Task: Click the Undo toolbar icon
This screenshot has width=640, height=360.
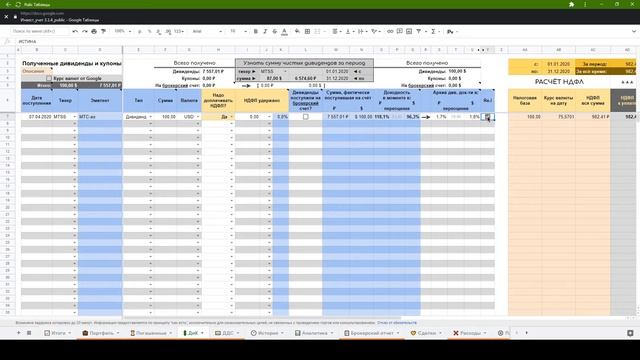Action: (75, 31)
